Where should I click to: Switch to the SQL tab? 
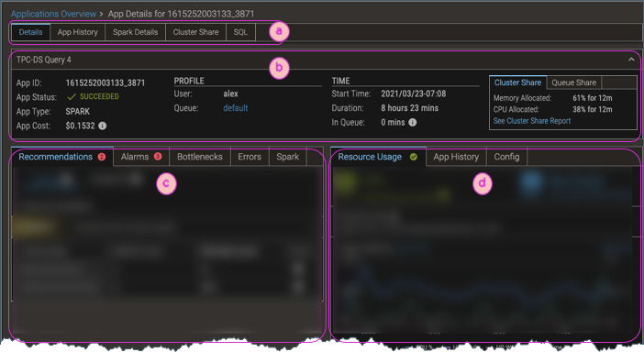(240, 32)
